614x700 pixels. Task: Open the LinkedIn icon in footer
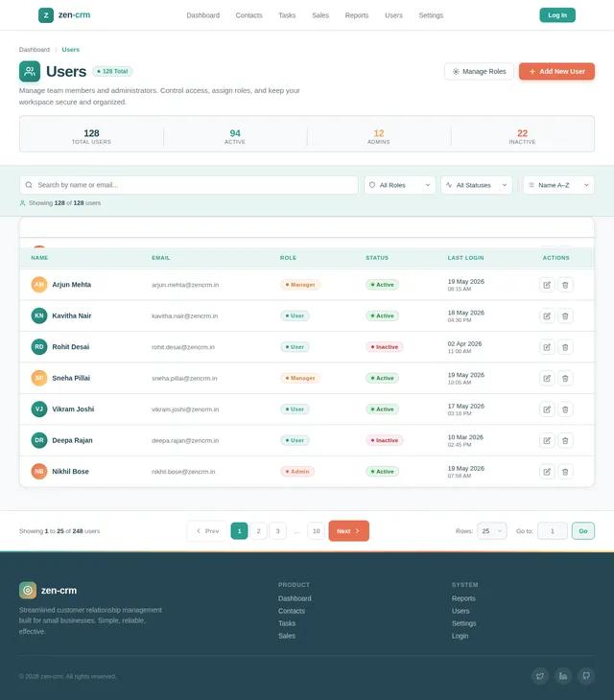click(563, 676)
